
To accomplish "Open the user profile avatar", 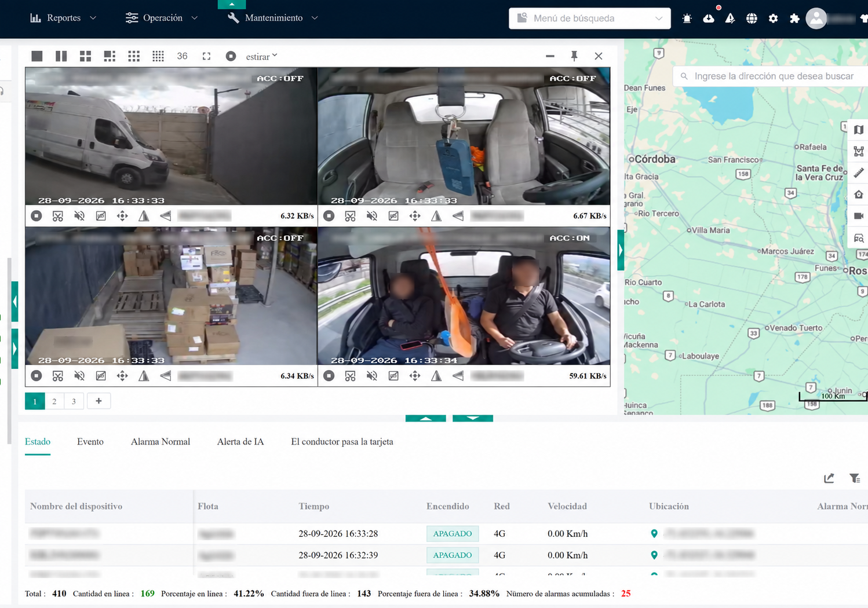I will click(x=816, y=19).
